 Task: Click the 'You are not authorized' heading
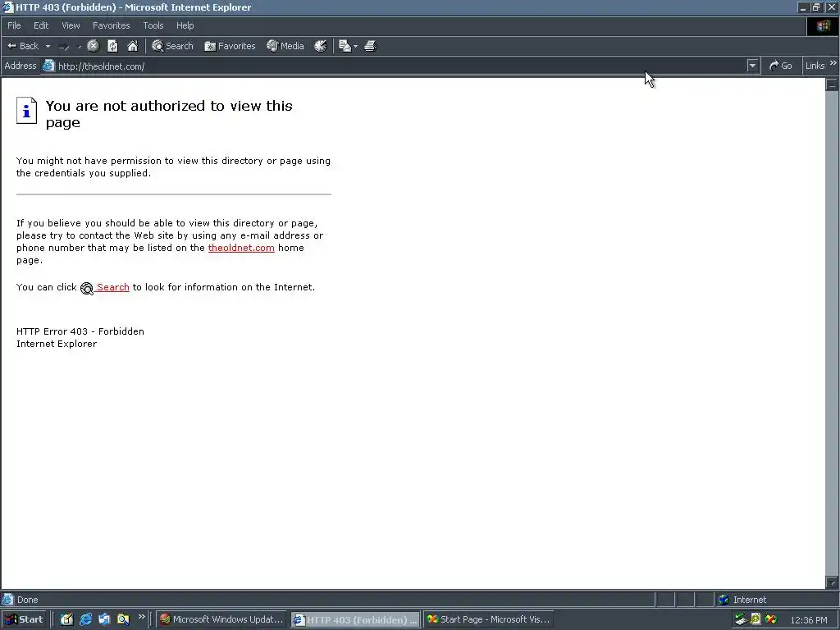pos(169,114)
